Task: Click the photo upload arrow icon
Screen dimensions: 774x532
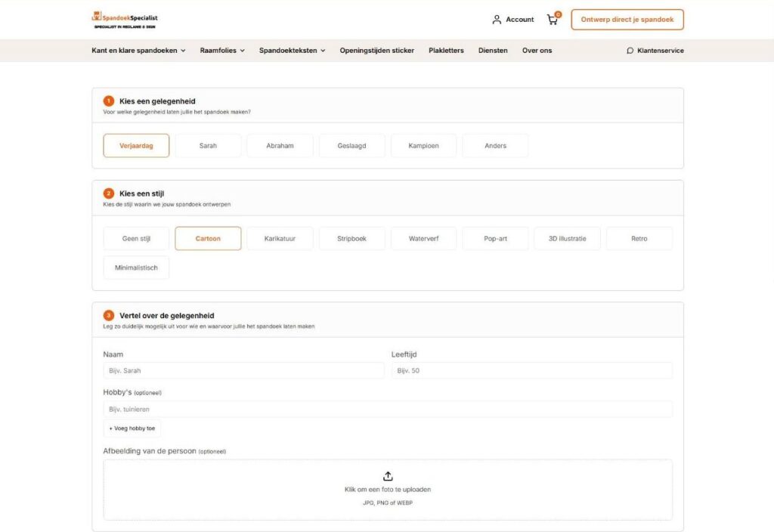Action: pyautogui.click(x=388, y=476)
